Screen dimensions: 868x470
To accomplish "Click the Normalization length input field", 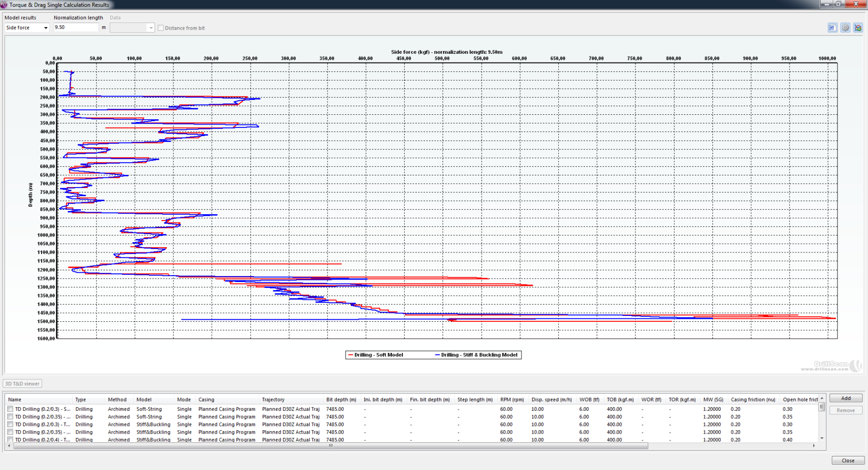I will (x=76, y=28).
